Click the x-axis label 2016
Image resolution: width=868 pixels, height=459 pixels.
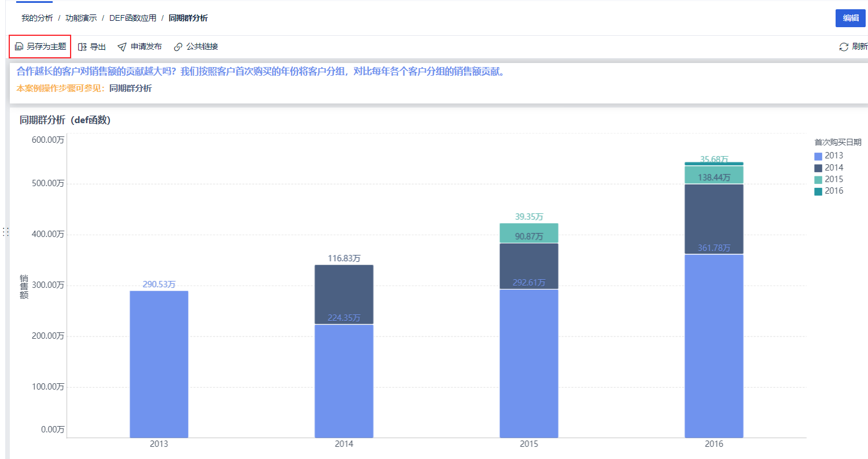[x=714, y=445]
